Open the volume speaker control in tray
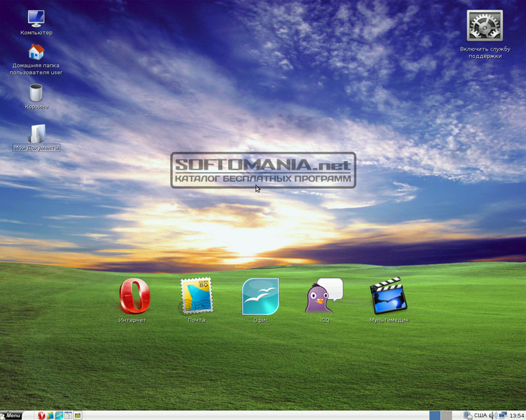The width and height of the screenshot is (526, 420). (493, 415)
